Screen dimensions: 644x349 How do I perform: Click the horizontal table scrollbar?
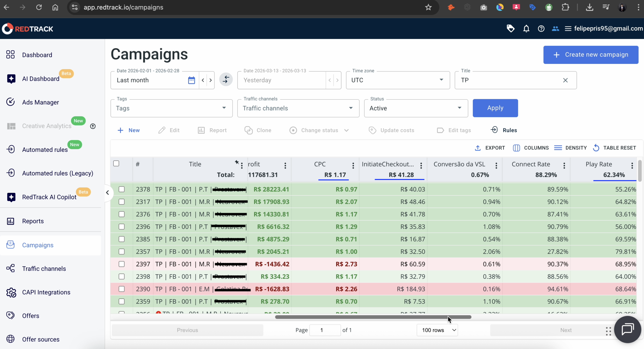click(373, 317)
